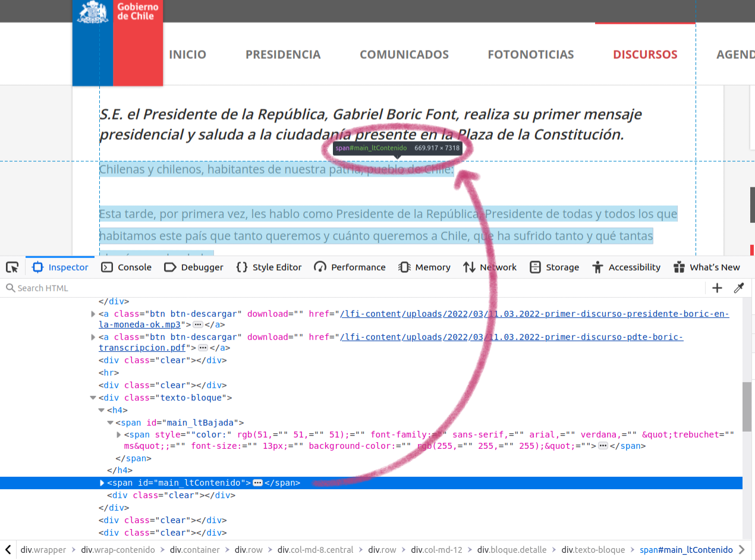The width and height of the screenshot is (755, 560).
Task: Collapse the div.texto-bloque element
Action: pos(93,398)
